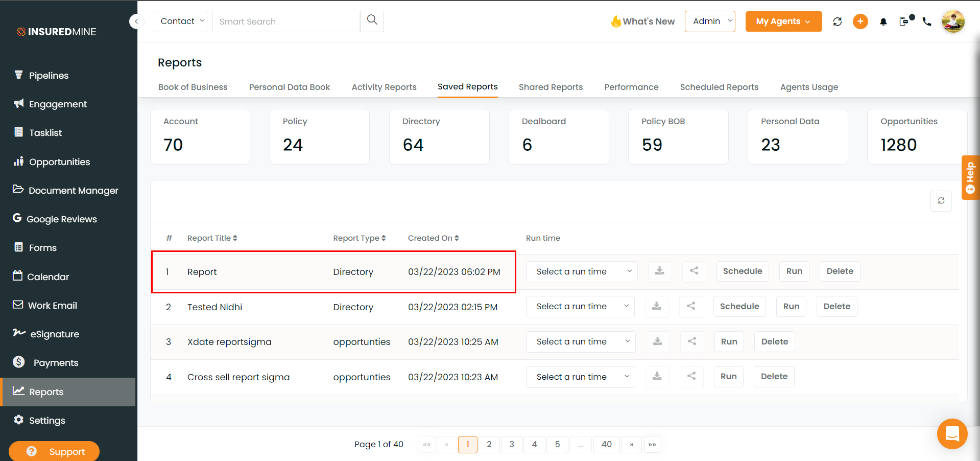The image size is (980, 461).
Task: Share the 'Report' row
Action: coord(694,271)
